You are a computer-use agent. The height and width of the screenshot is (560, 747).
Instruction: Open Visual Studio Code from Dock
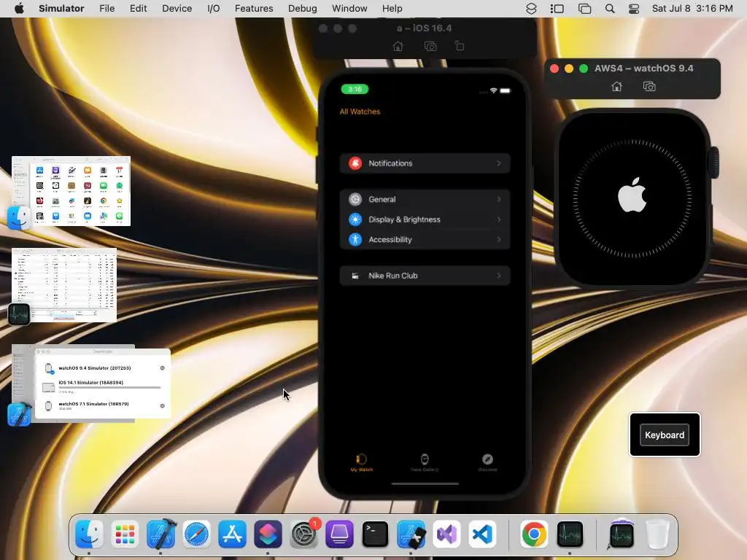482,534
